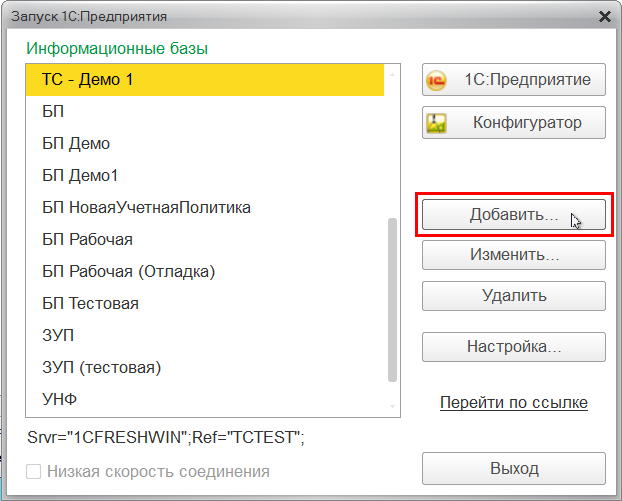Select the ЗУП base
The image size is (622, 501).
(x=205, y=335)
